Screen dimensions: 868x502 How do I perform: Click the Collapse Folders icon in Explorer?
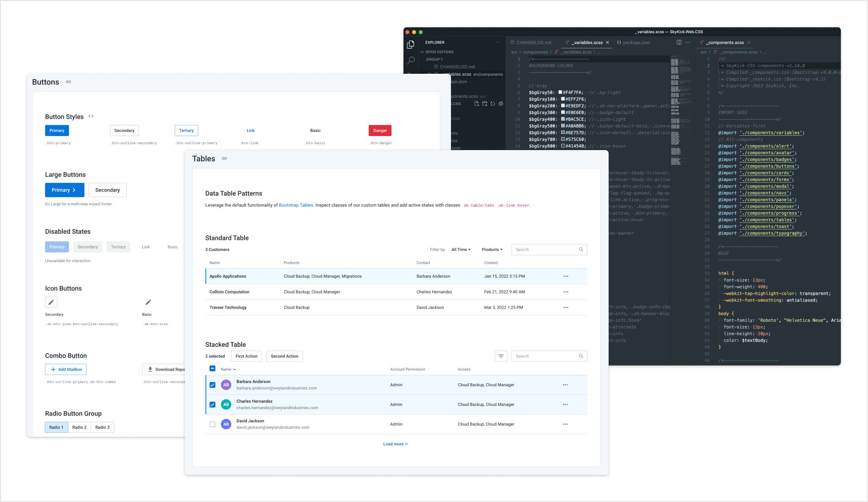click(x=501, y=103)
